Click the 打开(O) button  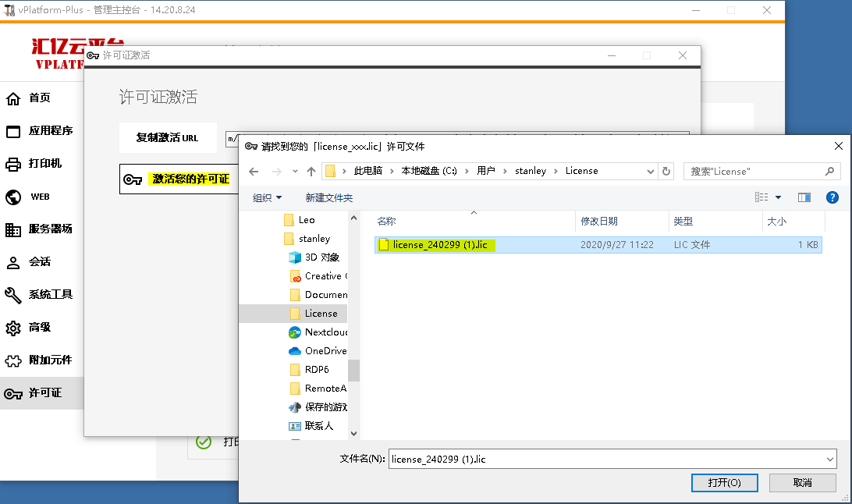[x=724, y=483]
